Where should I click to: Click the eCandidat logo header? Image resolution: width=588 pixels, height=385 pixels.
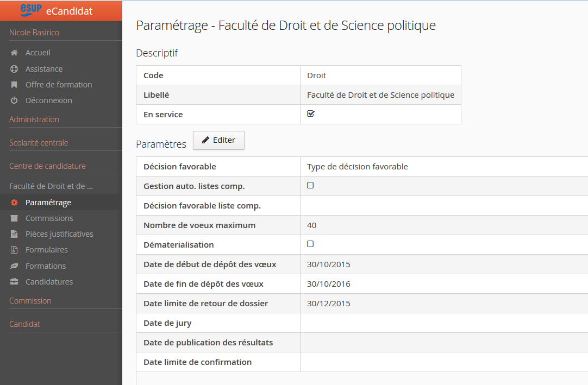[x=60, y=10]
